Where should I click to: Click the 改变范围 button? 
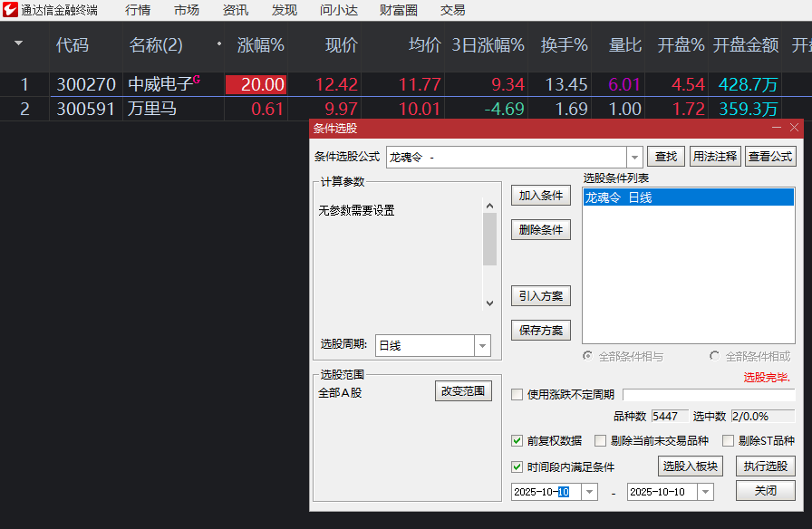(x=463, y=391)
